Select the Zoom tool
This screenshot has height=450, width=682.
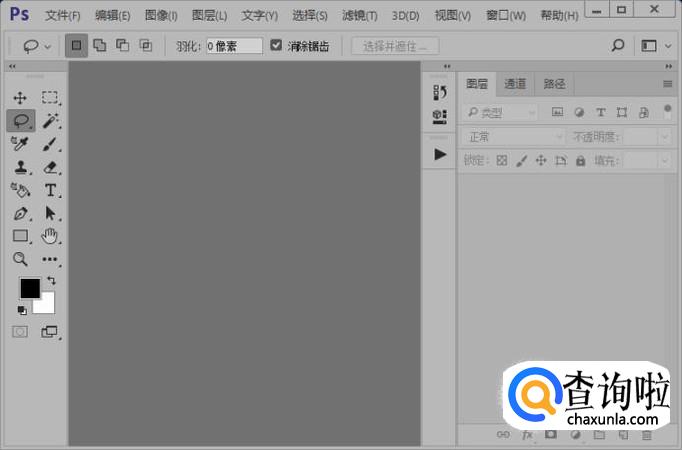coord(20,259)
